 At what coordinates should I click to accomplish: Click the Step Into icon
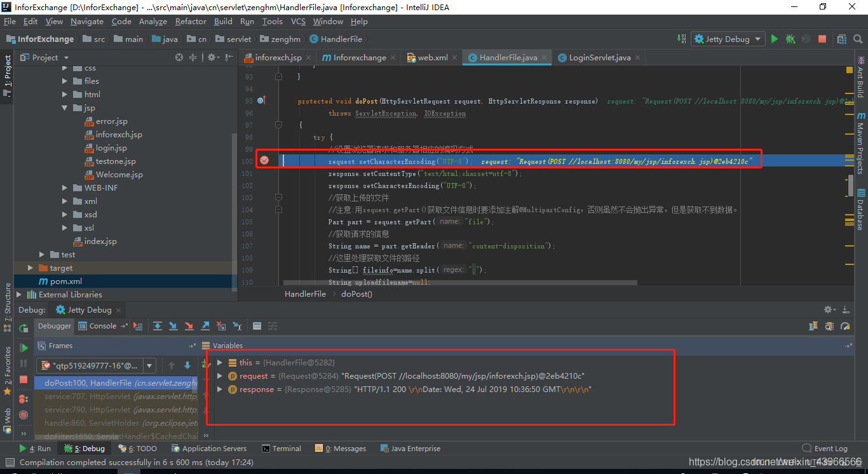tap(173, 326)
